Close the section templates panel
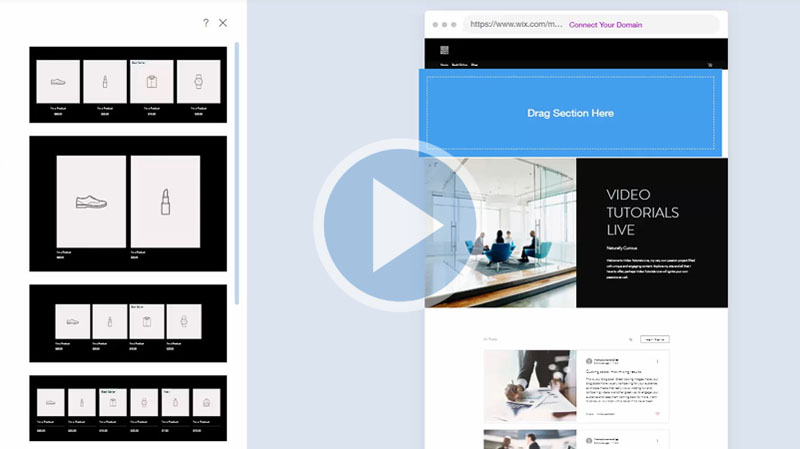 click(223, 23)
